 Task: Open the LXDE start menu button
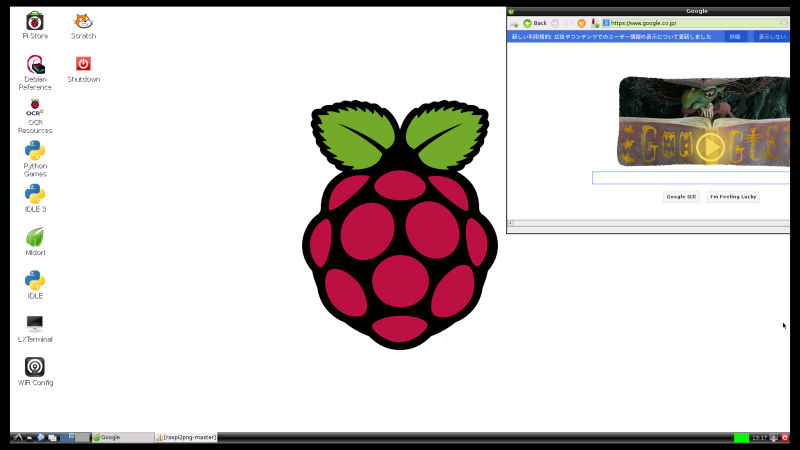point(17,437)
